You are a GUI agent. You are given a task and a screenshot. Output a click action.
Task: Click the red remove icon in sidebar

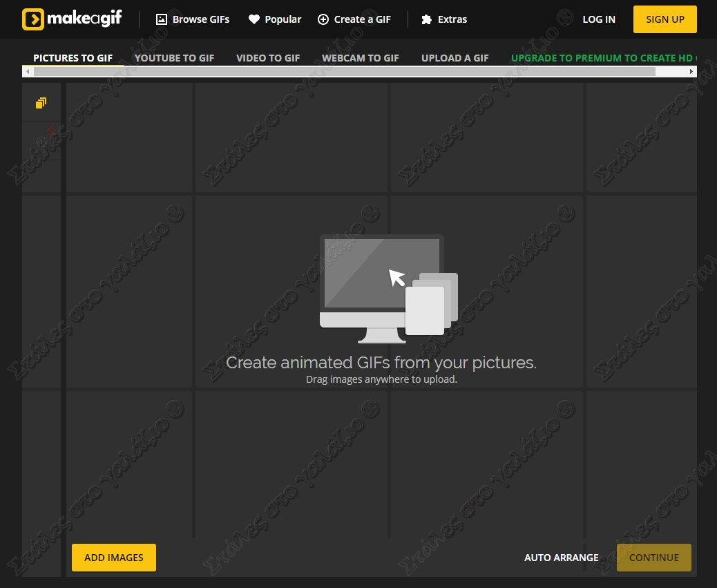pyautogui.click(x=50, y=131)
